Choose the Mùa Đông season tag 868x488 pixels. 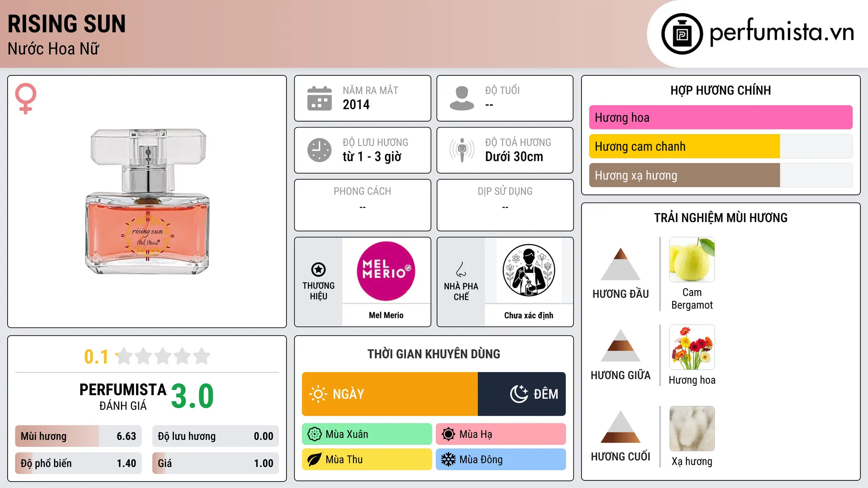coord(501,460)
